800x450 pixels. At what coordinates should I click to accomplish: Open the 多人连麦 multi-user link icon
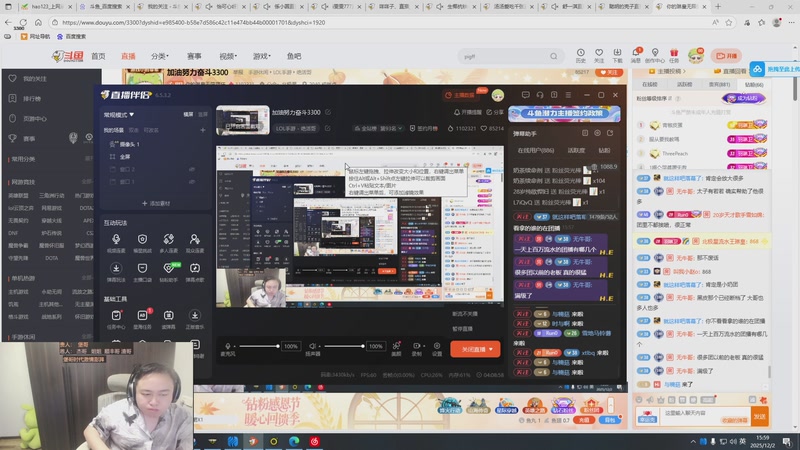(168, 242)
